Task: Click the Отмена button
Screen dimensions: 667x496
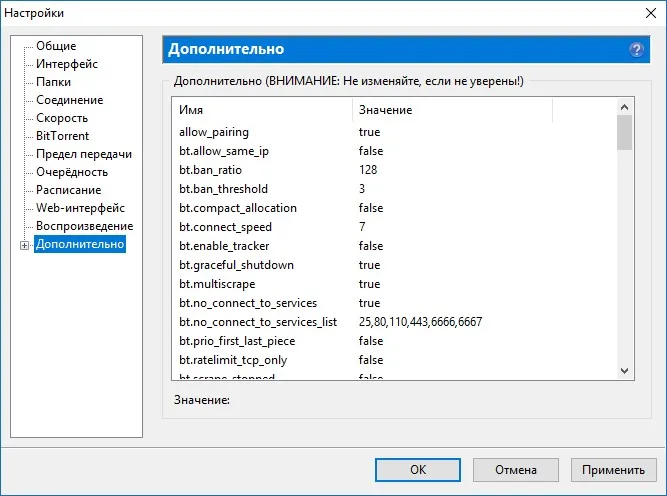Action: 516,470
